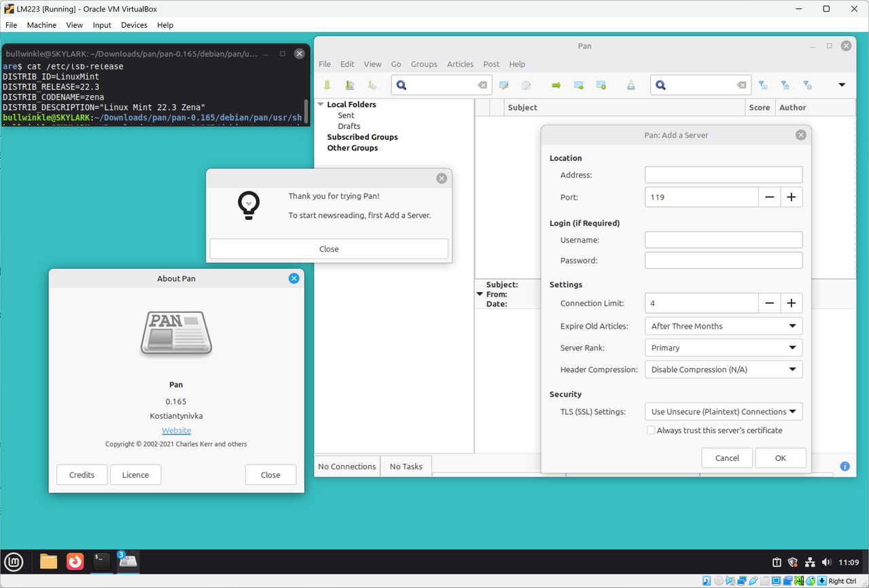Click Close button in About Pan
This screenshot has height=588, width=869.
(270, 475)
